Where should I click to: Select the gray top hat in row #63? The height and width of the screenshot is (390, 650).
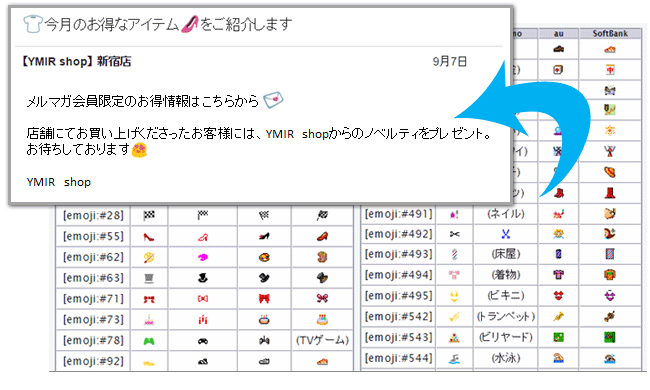point(149,278)
